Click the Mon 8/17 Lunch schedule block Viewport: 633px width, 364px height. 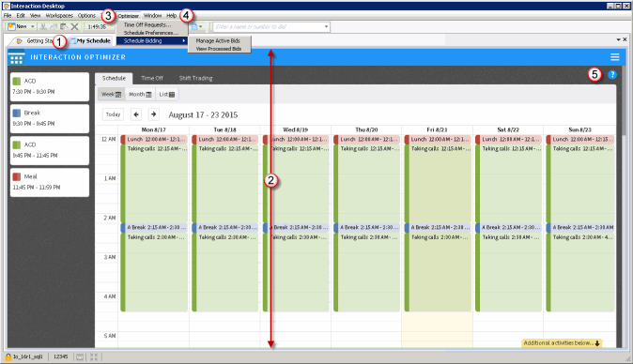(154, 140)
